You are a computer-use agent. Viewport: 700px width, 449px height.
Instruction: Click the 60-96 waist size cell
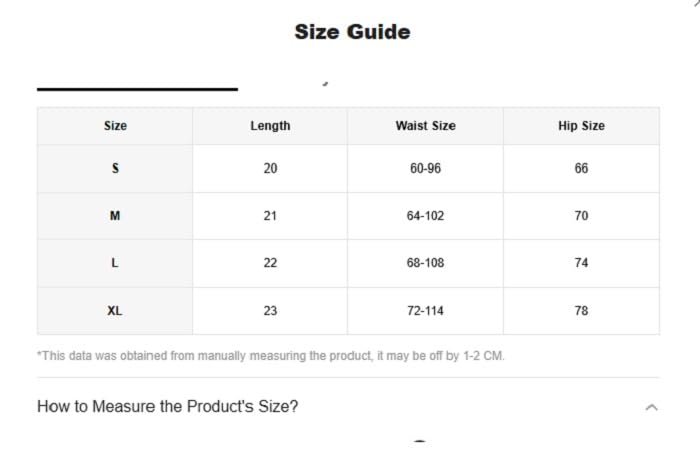tap(425, 168)
